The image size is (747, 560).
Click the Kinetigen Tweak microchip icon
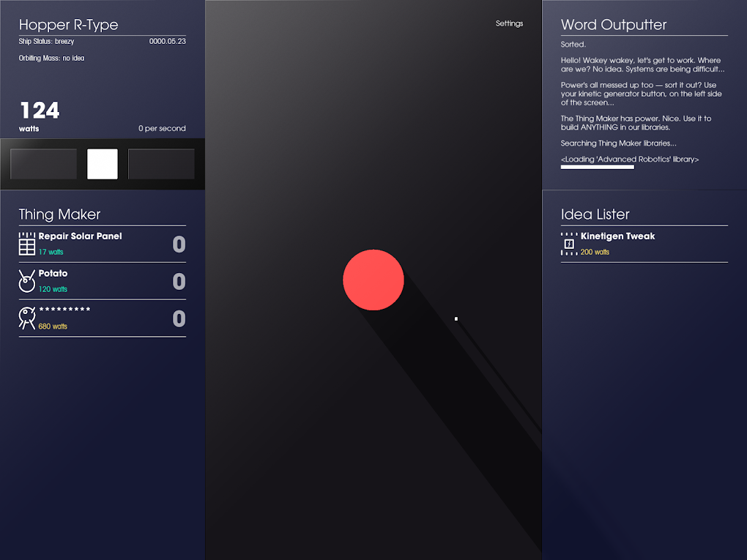coord(568,242)
